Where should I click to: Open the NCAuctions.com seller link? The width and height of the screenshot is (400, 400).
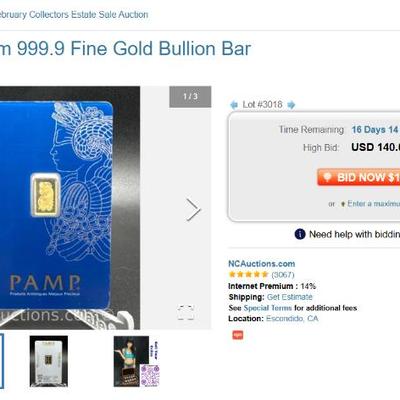262,264
